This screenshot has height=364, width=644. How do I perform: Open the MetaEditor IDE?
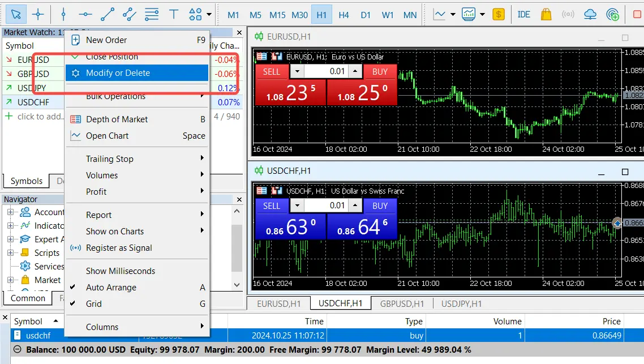coord(524,14)
